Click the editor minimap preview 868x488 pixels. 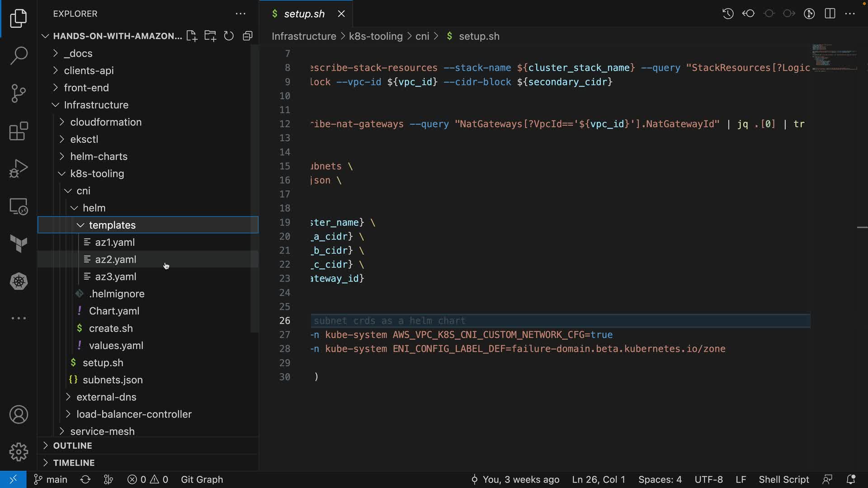click(x=834, y=57)
